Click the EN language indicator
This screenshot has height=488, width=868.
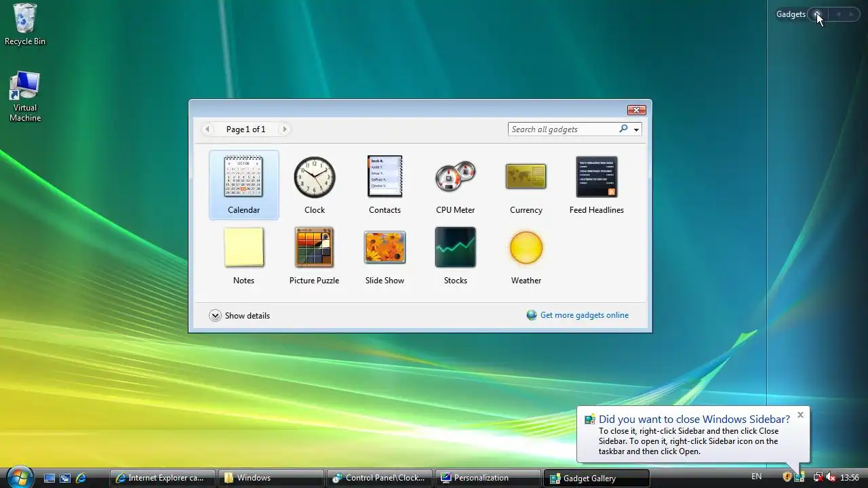click(x=757, y=477)
